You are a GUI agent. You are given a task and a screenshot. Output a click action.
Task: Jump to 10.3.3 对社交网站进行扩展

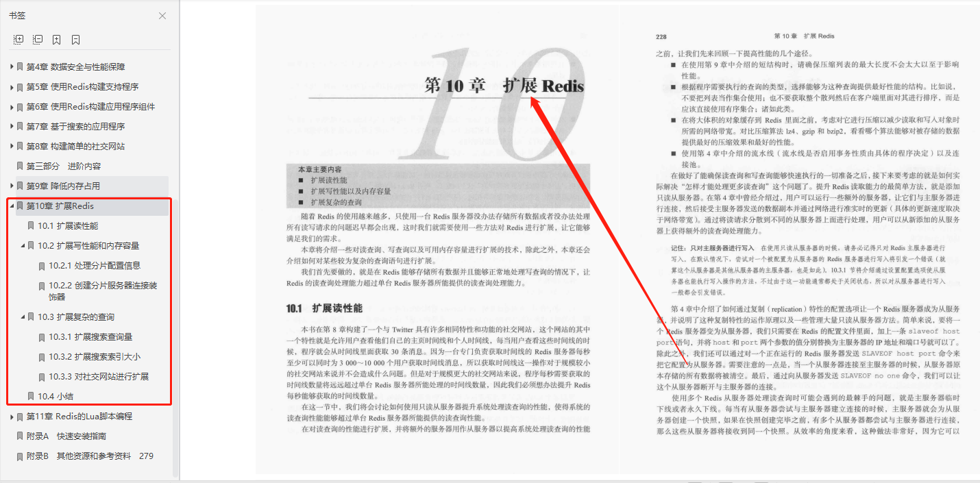99,377
